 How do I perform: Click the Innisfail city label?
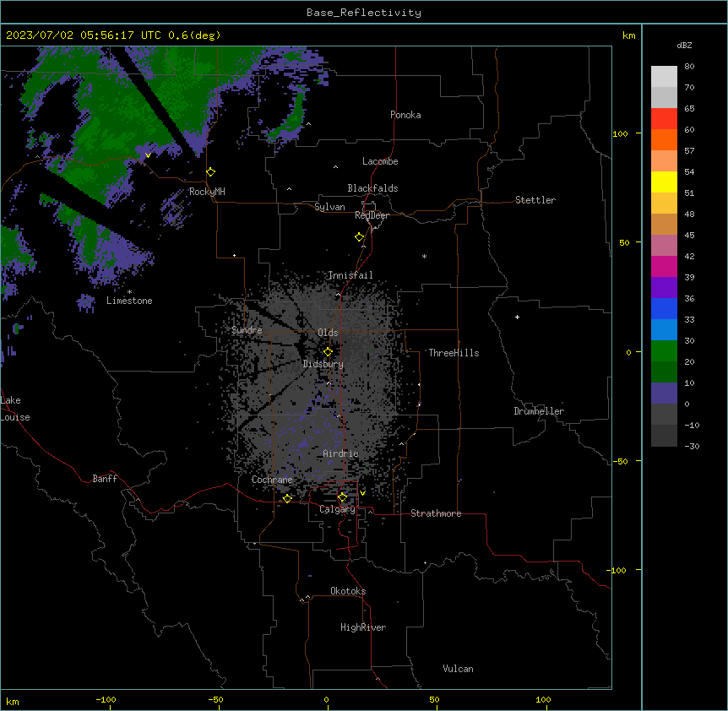coord(350,275)
